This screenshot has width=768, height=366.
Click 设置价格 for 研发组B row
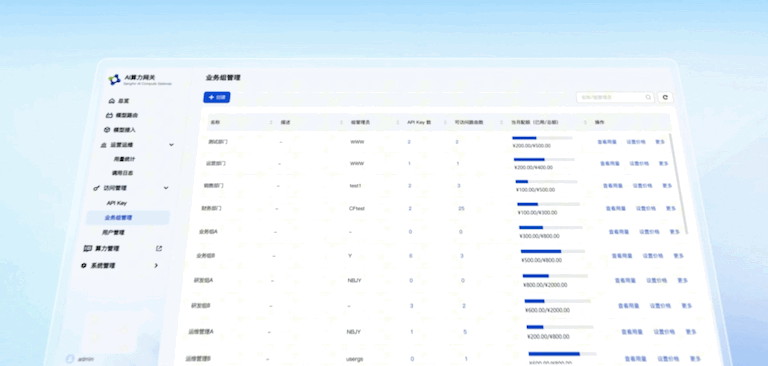(660, 306)
